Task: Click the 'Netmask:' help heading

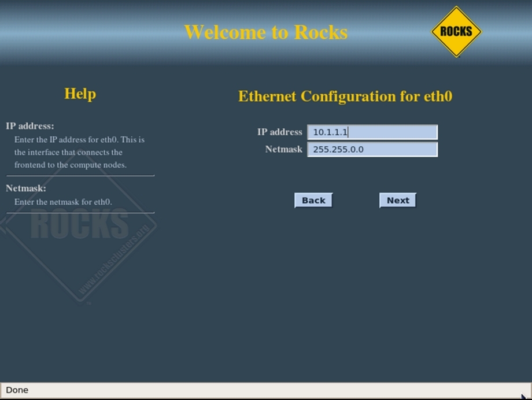Action: [26, 188]
